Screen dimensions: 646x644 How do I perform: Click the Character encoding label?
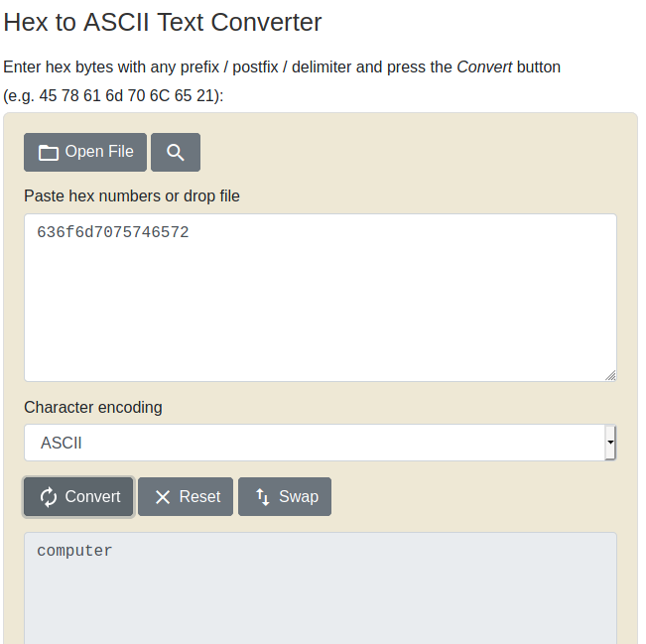click(x=93, y=408)
